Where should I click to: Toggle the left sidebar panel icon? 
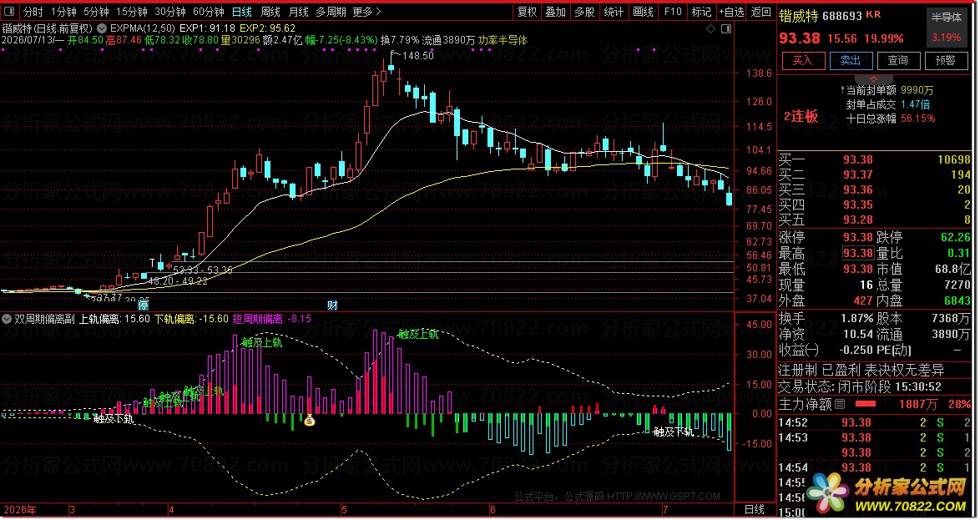[x=9, y=11]
